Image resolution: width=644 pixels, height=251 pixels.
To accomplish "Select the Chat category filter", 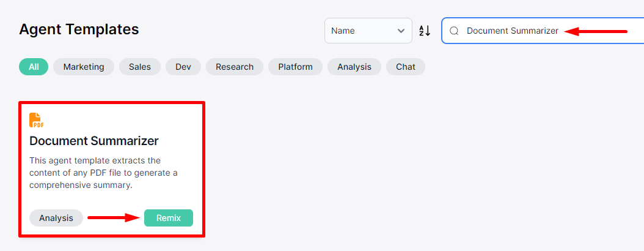I will pos(406,67).
